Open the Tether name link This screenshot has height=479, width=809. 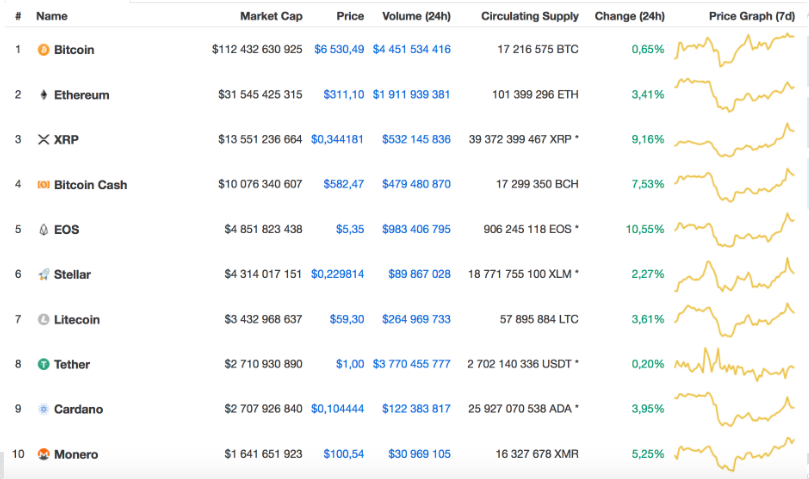point(72,364)
